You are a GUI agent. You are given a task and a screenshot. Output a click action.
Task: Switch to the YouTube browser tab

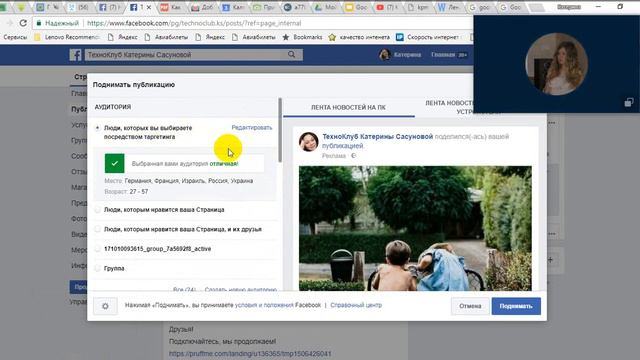(387, 7)
